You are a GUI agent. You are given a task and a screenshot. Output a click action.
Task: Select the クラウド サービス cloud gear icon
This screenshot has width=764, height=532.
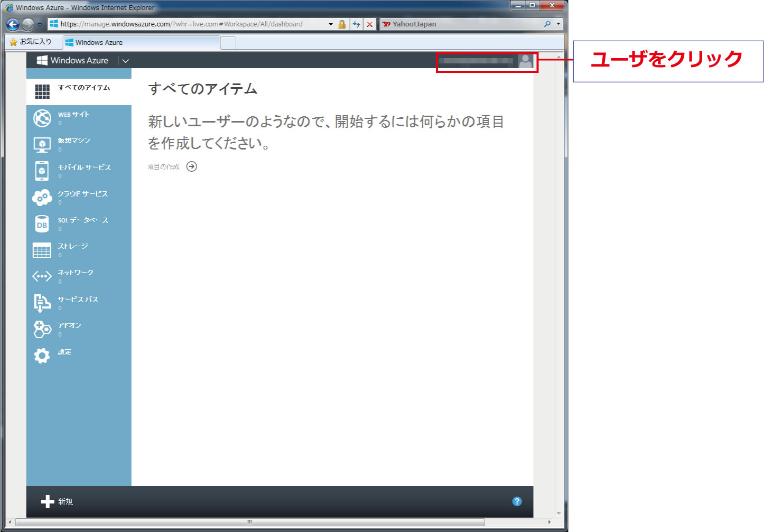pyautogui.click(x=42, y=197)
